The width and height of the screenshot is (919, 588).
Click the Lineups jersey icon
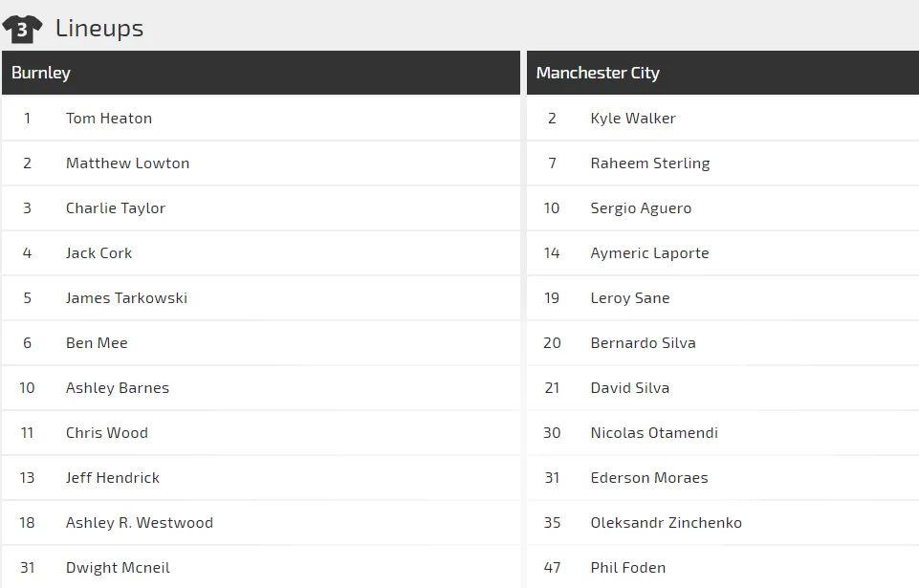[x=22, y=29]
